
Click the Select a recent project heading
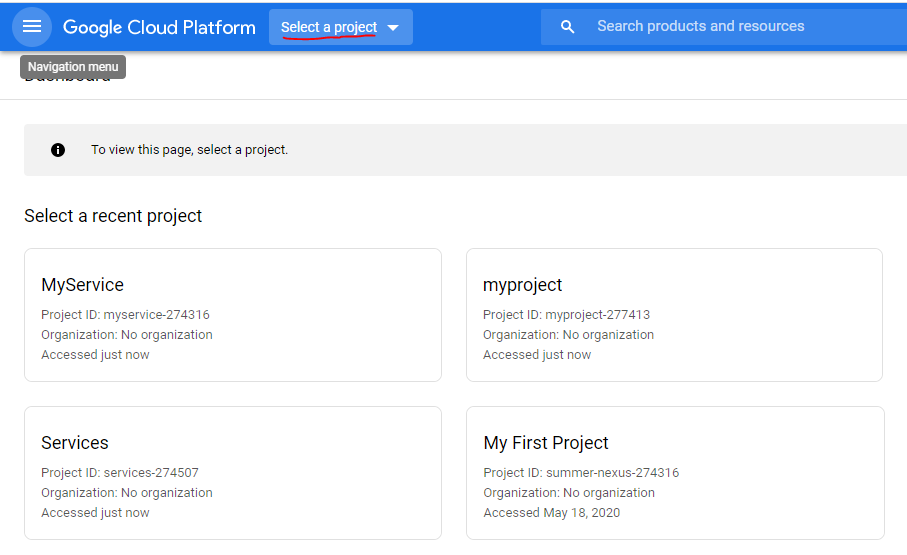pos(113,216)
